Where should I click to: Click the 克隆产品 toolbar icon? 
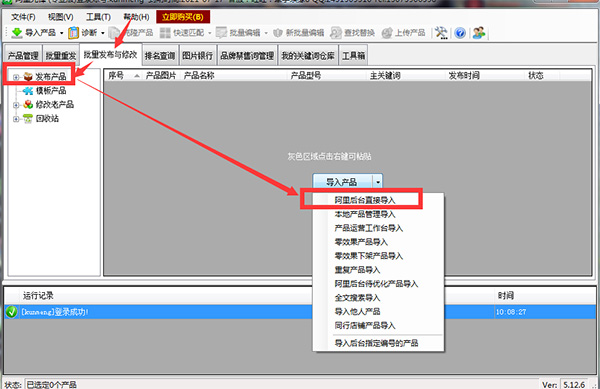114,33
